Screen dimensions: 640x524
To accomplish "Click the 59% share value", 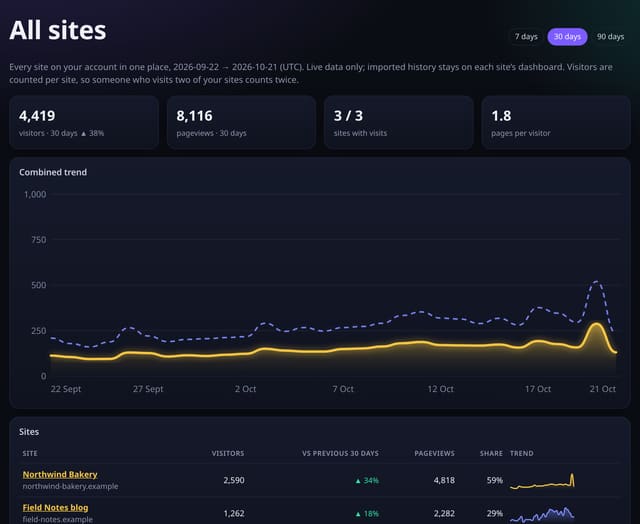I will (495, 480).
